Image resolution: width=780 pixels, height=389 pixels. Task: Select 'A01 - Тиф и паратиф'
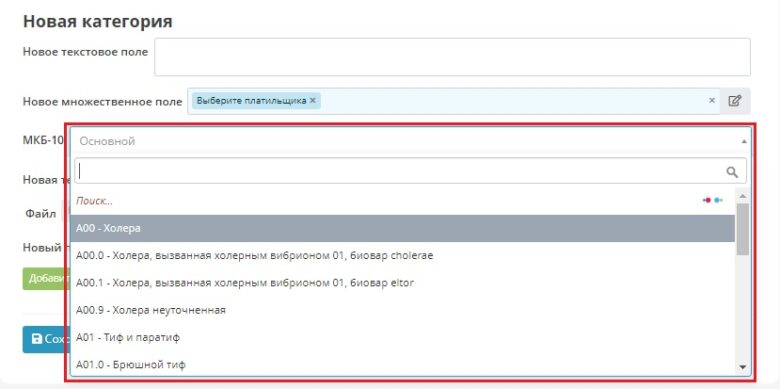[x=402, y=338]
